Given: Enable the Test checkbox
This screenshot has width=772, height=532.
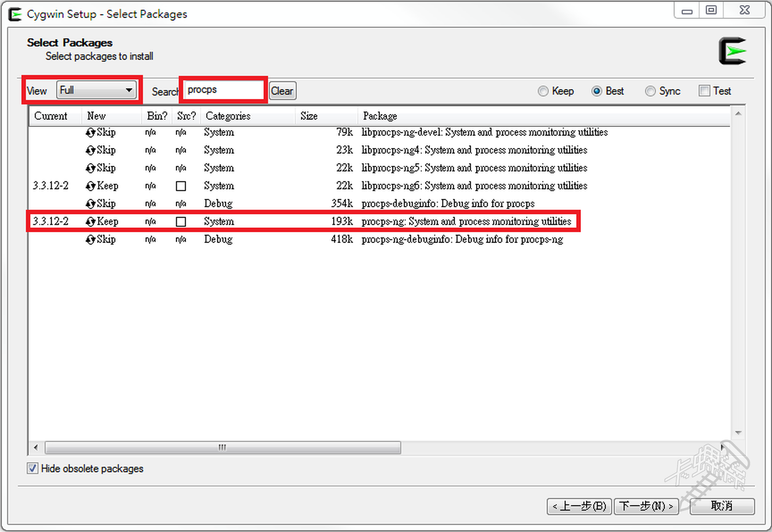Looking at the screenshot, I should click(704, 91).
